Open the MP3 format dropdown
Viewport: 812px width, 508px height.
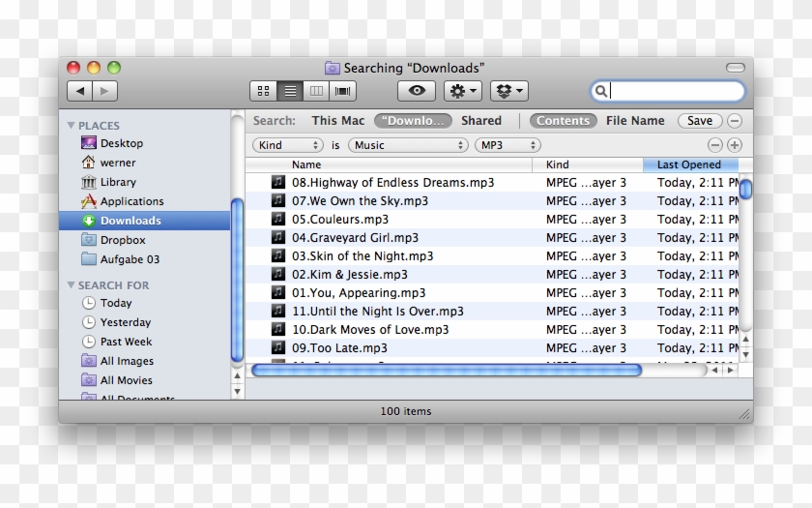507,145
